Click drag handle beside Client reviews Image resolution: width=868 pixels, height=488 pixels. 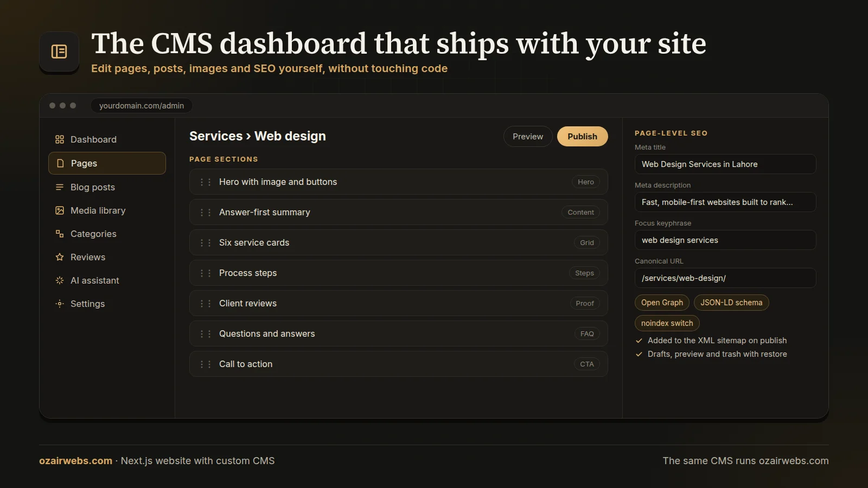(206, 304)
